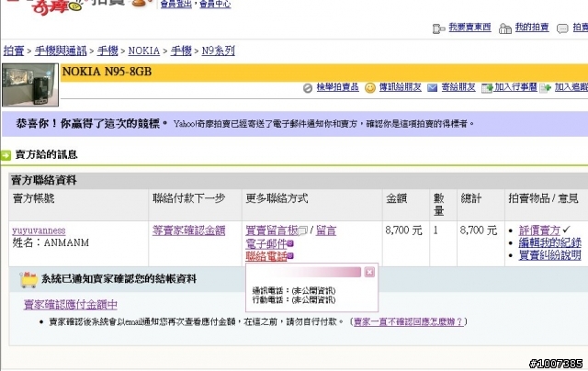
Task: Click the 我的拍賣 house icon
Action: (505, 28)
